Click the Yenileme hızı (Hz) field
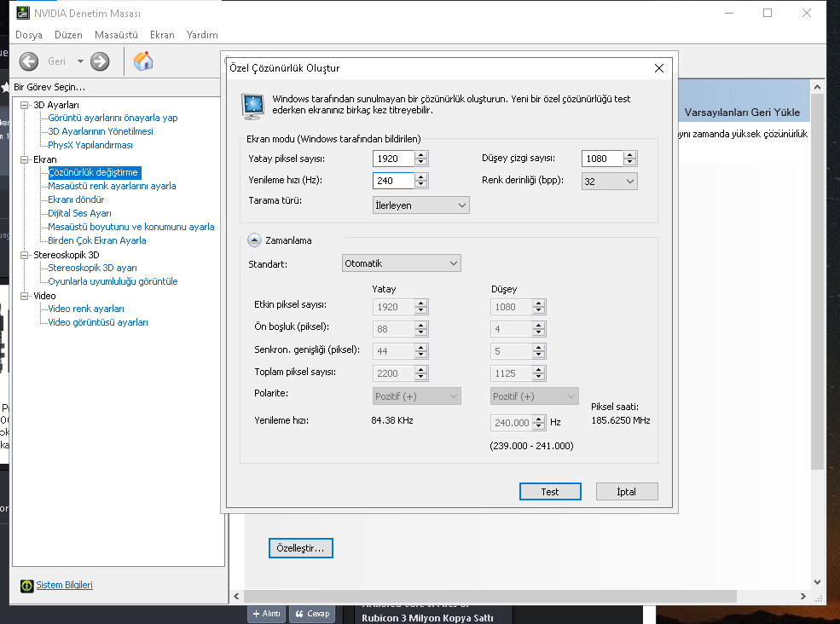Viewport: 840px width, 624px height. tap(394, 181)
